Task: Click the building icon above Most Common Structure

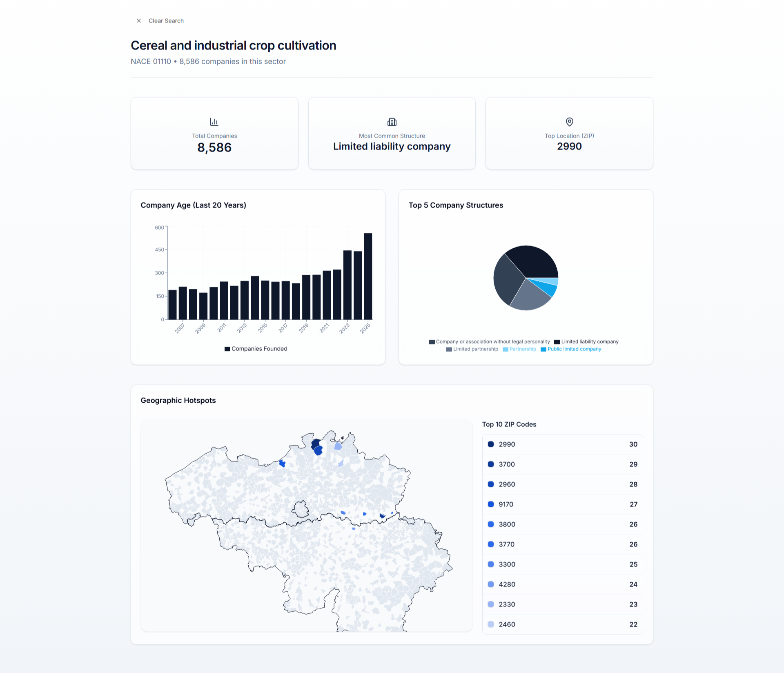Action: 392,122
